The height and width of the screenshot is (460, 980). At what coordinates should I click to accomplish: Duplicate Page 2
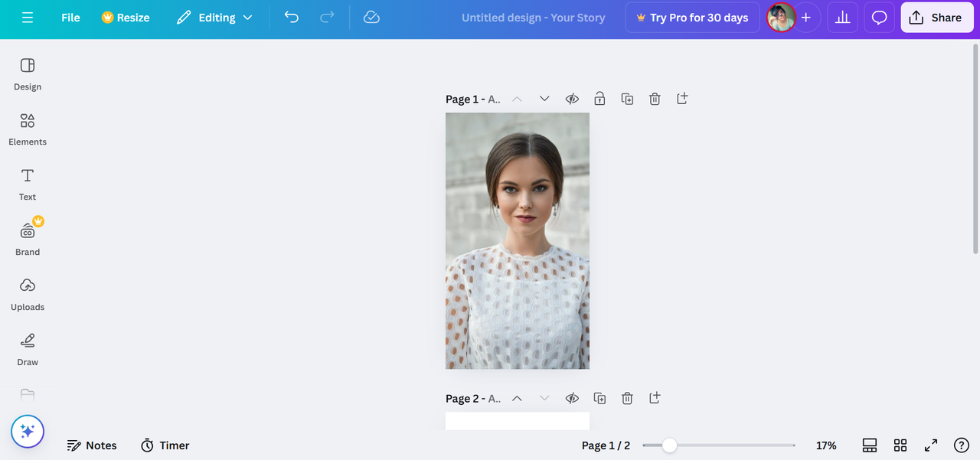[599, 398]
